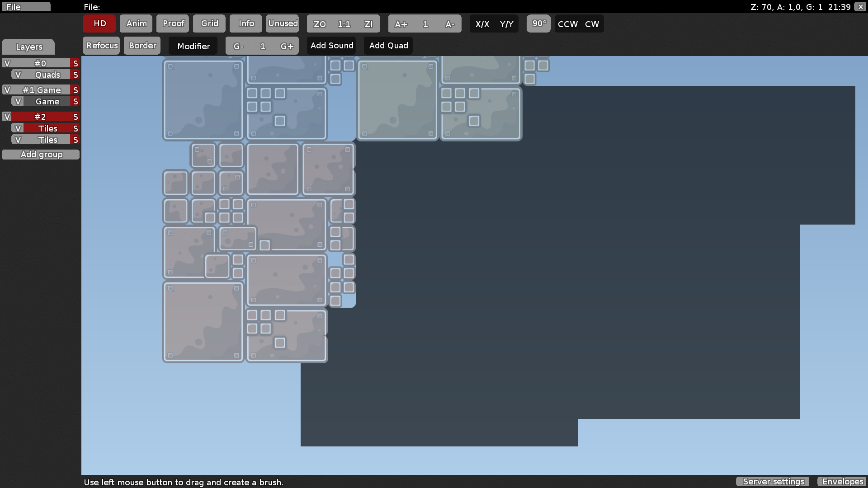Viewport: 868px width, 488px height.
Task: Select the Quads layer in #0
Action: pos(48,75)
